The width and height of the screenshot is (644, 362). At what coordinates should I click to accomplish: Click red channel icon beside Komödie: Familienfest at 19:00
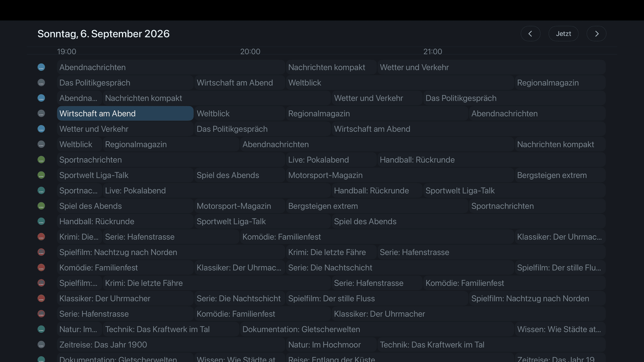41,267
